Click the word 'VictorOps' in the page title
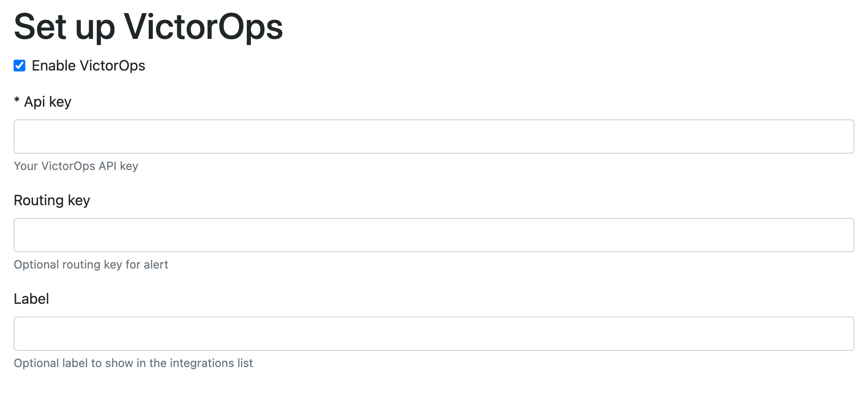 pyautogui.click(x=203, y=27)
